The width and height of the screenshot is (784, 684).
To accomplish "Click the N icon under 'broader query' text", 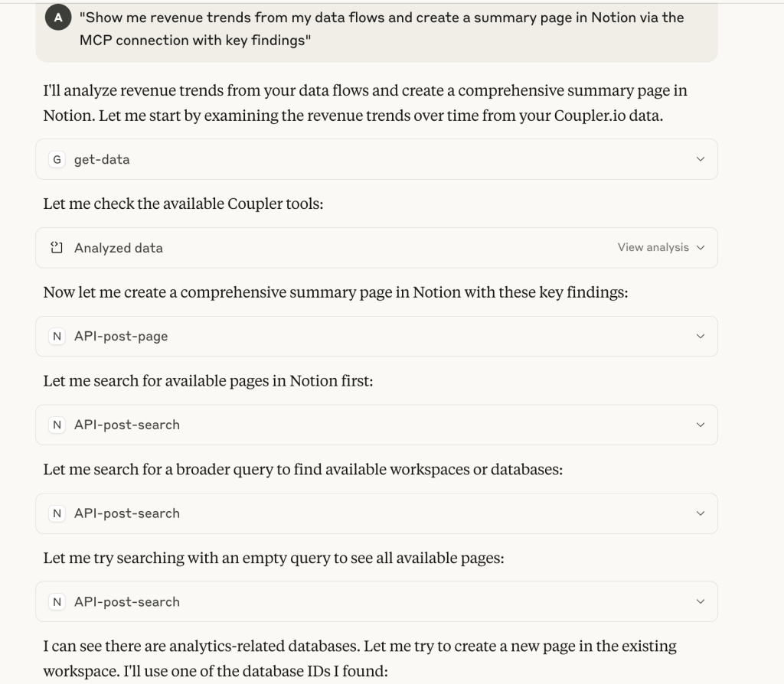I will pyautogui.click(x=57, y=513).
